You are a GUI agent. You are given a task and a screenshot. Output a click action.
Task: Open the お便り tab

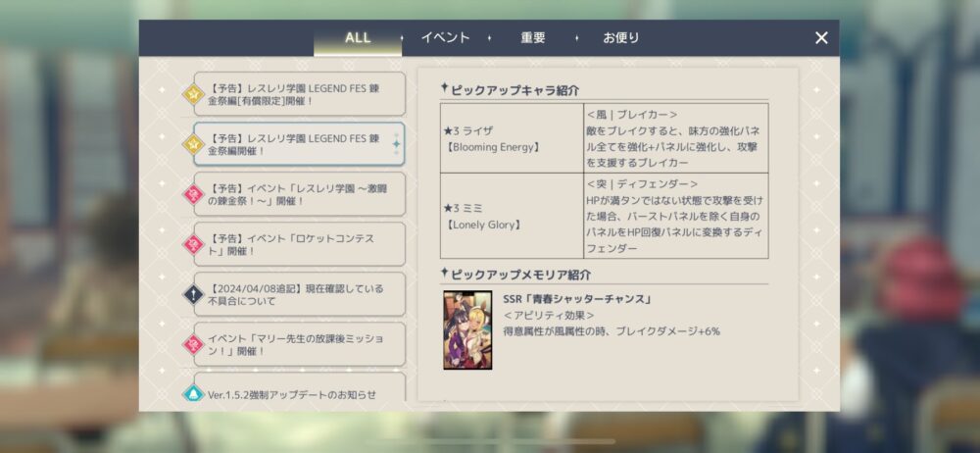[x=621, y=37]
